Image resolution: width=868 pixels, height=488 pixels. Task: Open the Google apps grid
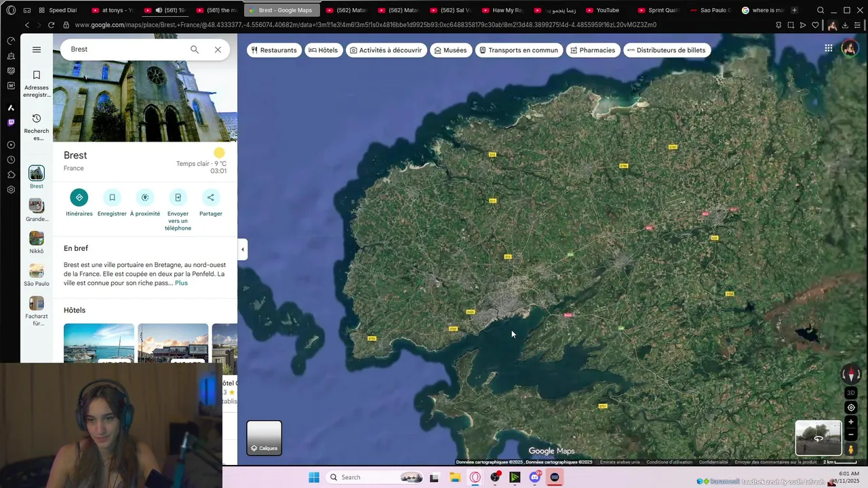829,48
